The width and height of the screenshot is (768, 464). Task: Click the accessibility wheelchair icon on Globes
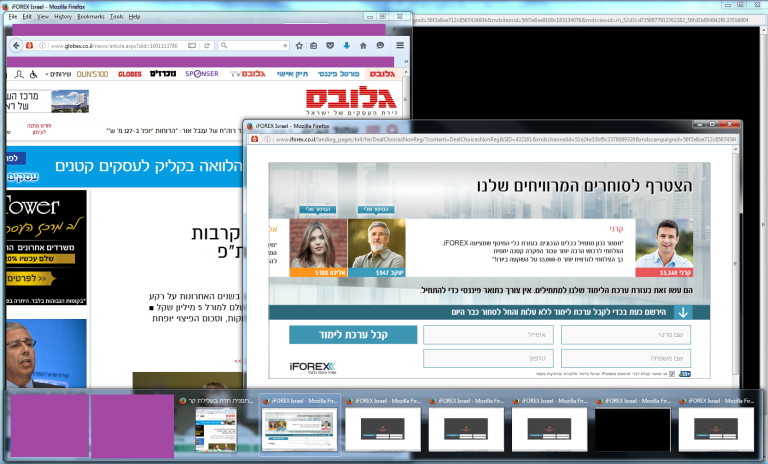pos(32,74)
